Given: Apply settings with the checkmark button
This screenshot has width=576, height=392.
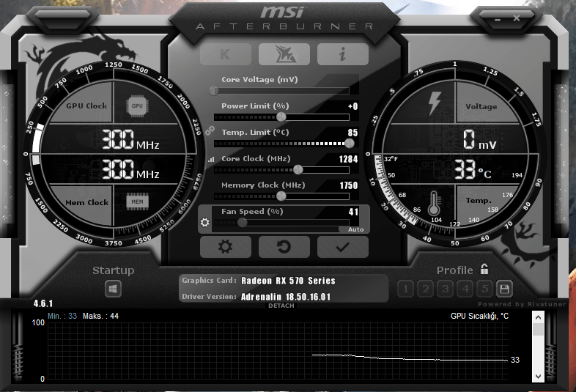Looking at the screenshot, I should point(342,247).
